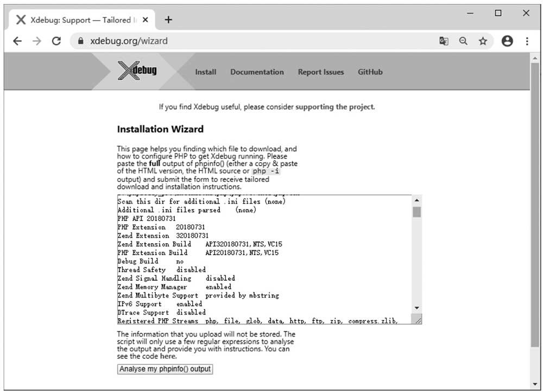Open a new tab with the plus button
Image resolution: width=543 pixels, height=392 pixels.
tap(168, 20)
